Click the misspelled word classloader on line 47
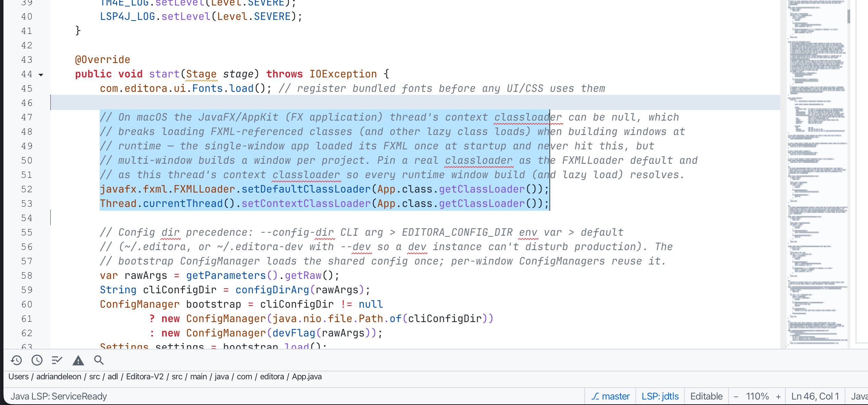This screenshot has height=405, width=868. pyautogui.click(x=528, y=117)
